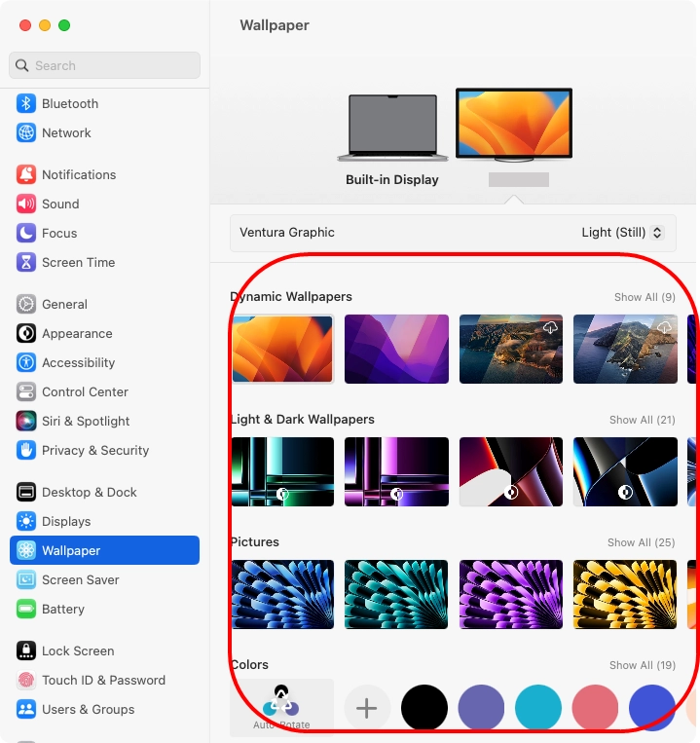Select the dark blue curved Light & Dark wallpaper

click(x=625, y=471)
